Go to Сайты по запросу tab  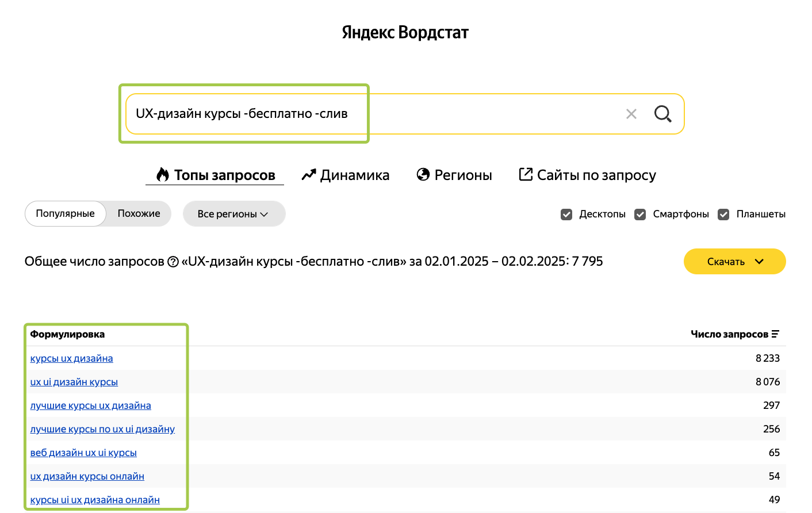pyautogui.click(x=587, y=175)
